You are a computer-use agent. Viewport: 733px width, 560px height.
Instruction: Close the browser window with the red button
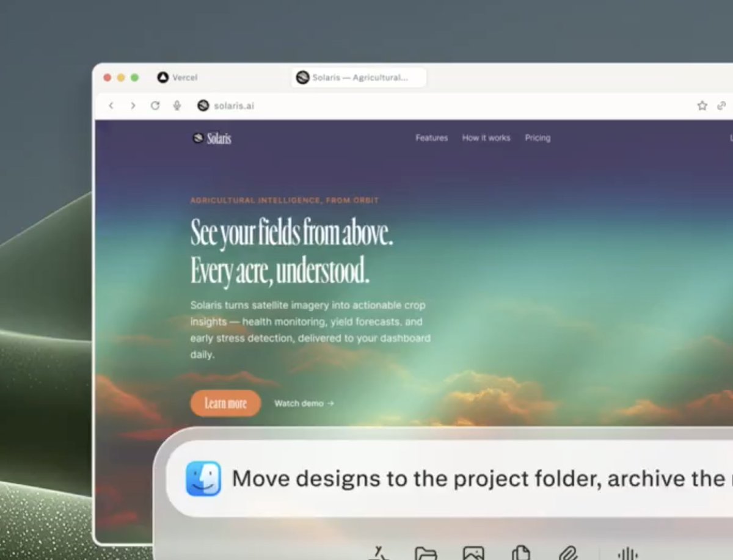click(108, 78)
